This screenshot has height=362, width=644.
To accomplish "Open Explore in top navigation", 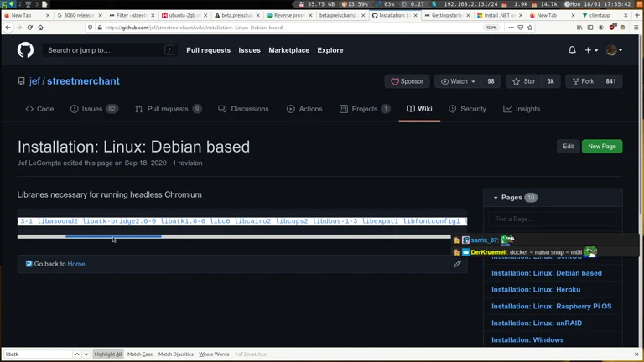I will 330,50.
